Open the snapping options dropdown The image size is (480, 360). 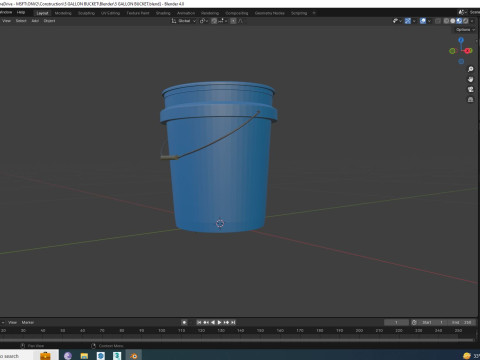pyautogui.click(x=223, y=21)
